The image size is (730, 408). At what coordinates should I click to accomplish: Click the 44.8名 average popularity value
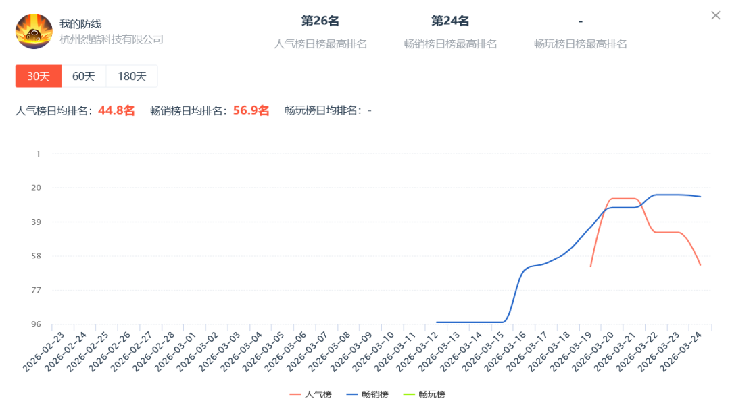click(116, 111)
